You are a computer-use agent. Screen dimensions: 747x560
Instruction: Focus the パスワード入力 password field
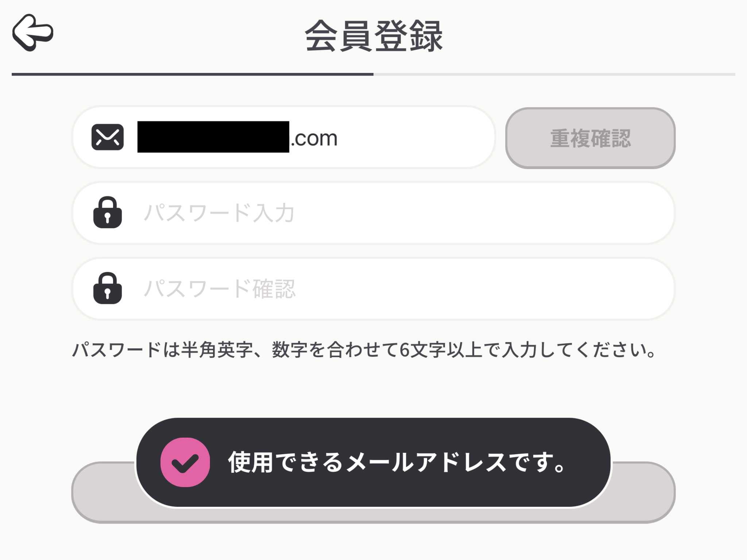pyautogui.click(x=373, y=213)
